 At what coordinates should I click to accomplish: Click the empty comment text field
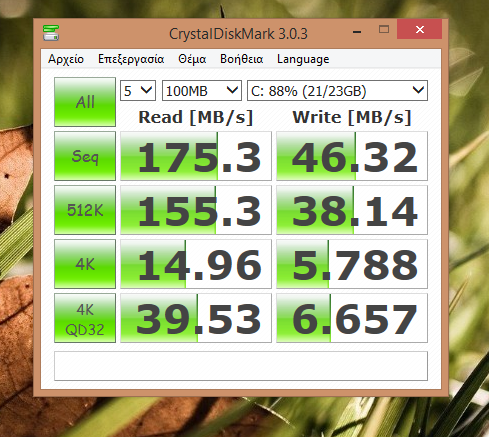click(x=241, y=366)
